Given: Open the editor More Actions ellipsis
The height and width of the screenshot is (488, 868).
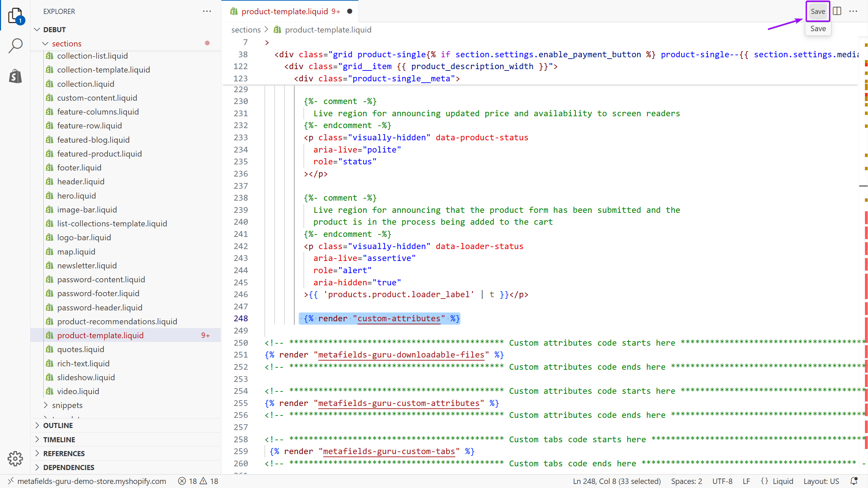Looking at the screenshot, I should (x=853, y=11).
